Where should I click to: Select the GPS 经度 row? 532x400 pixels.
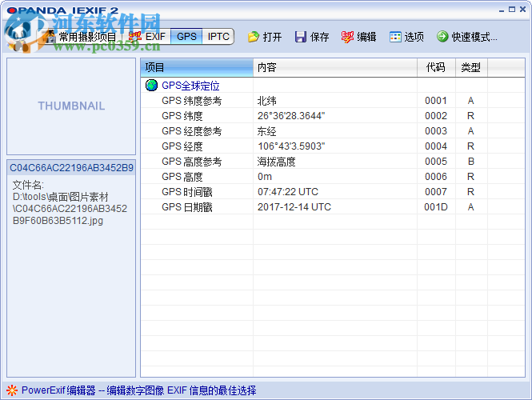(333, 146)
